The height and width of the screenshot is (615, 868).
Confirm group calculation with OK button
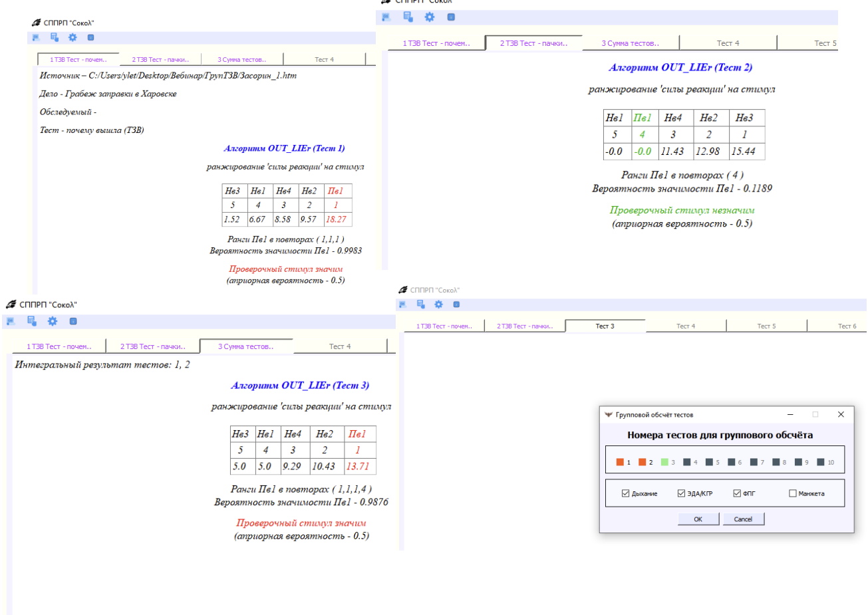click(x=698, y=519)
